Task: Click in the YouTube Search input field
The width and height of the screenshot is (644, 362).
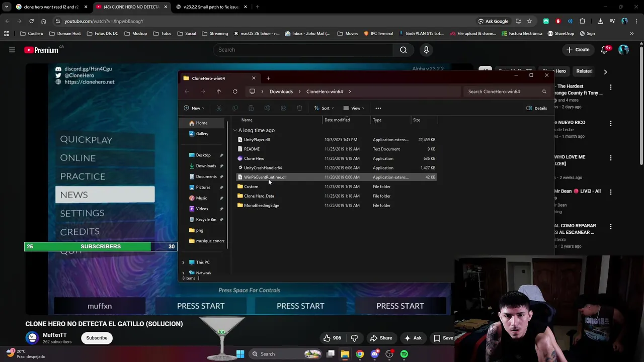Action: pyautogui.click(x=303, y=50)
